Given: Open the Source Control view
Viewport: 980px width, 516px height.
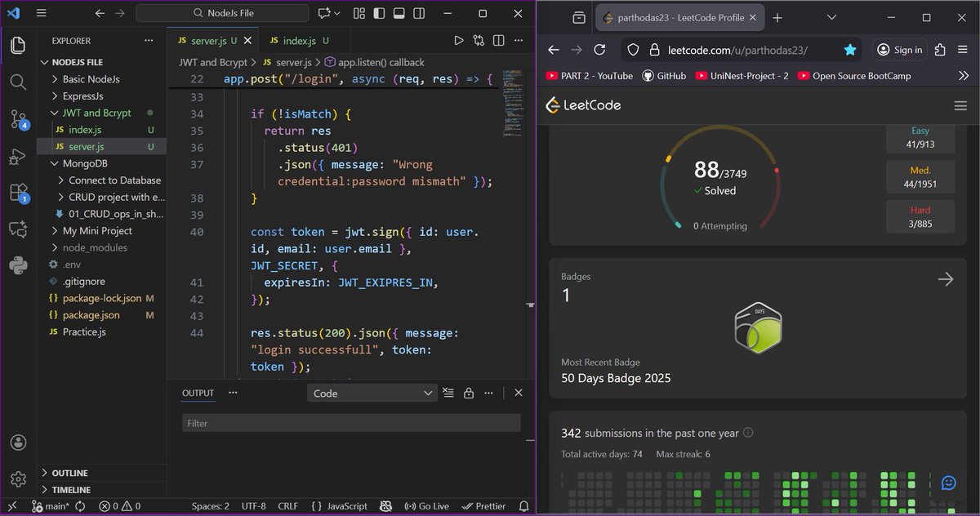Looking at the screenshot, I should [x=18, y=119].
